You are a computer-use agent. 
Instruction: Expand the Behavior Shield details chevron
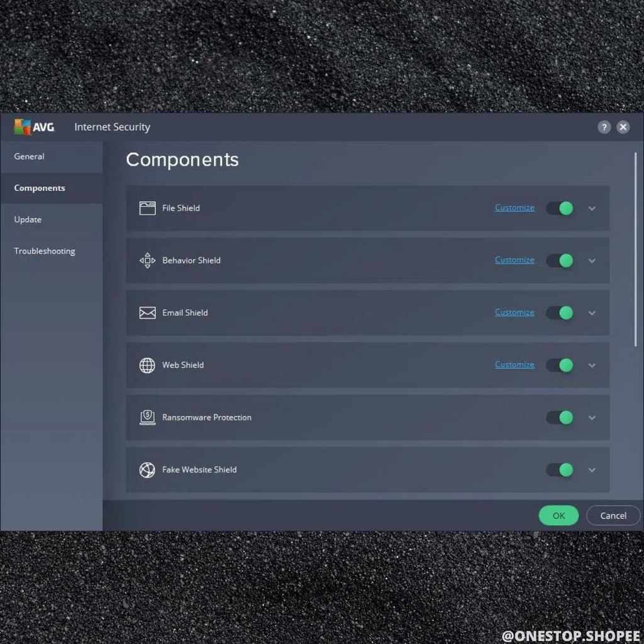pos(592,261)
